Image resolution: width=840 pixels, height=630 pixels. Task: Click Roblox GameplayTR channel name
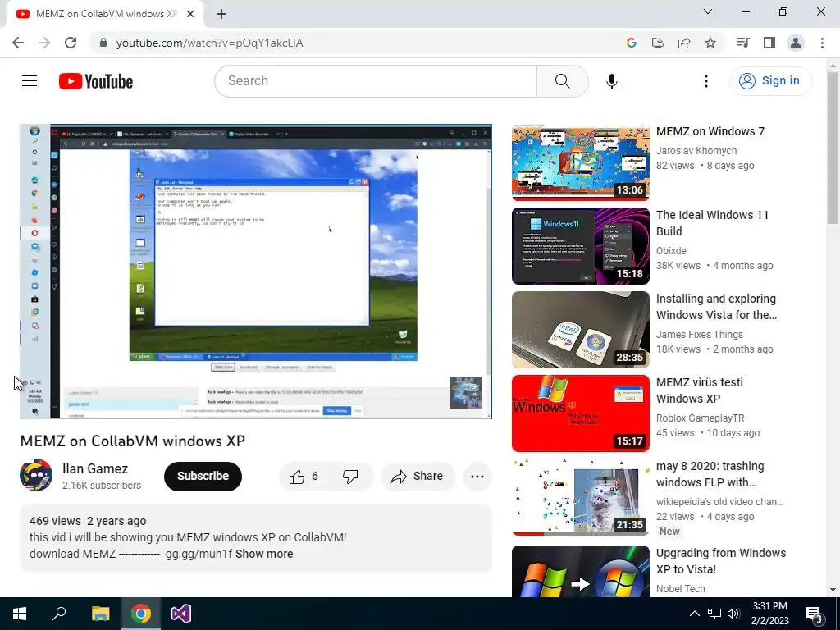tap(701, 418)
